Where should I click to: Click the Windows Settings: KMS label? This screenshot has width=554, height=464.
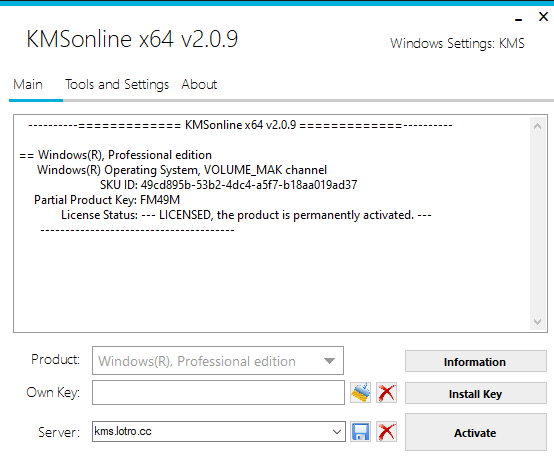(x=457, y=43)
